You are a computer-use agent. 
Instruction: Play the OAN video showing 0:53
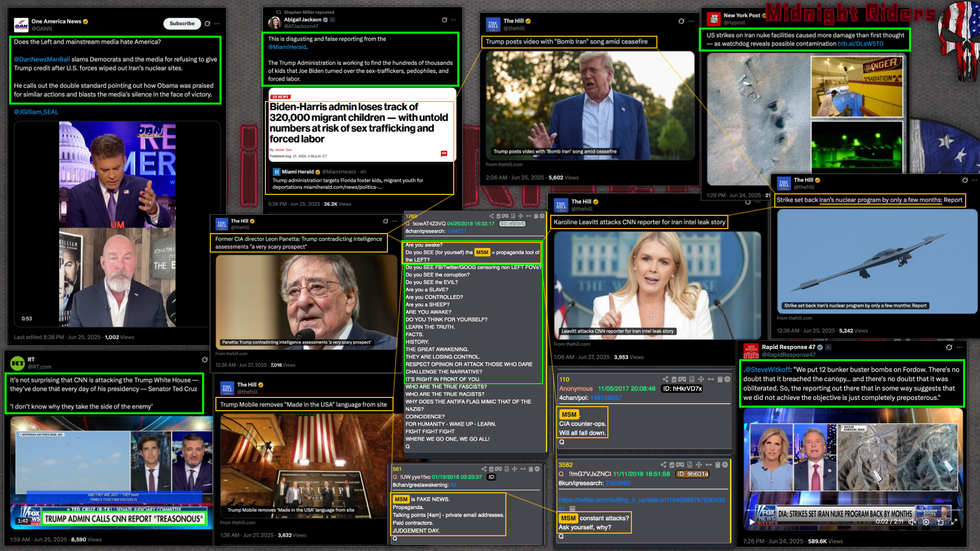pos(117,224)
